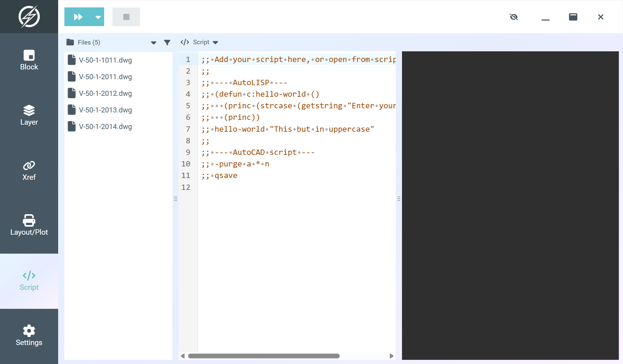Click the editor scrollbar left arrow
Image resolution: width=623 pixels, height=364 pixels.
183,356
